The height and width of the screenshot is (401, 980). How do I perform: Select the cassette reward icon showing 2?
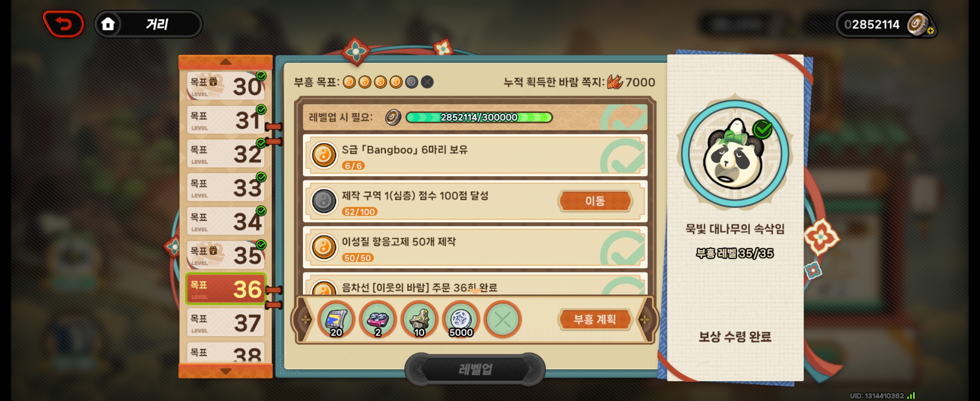pos(378,320)
